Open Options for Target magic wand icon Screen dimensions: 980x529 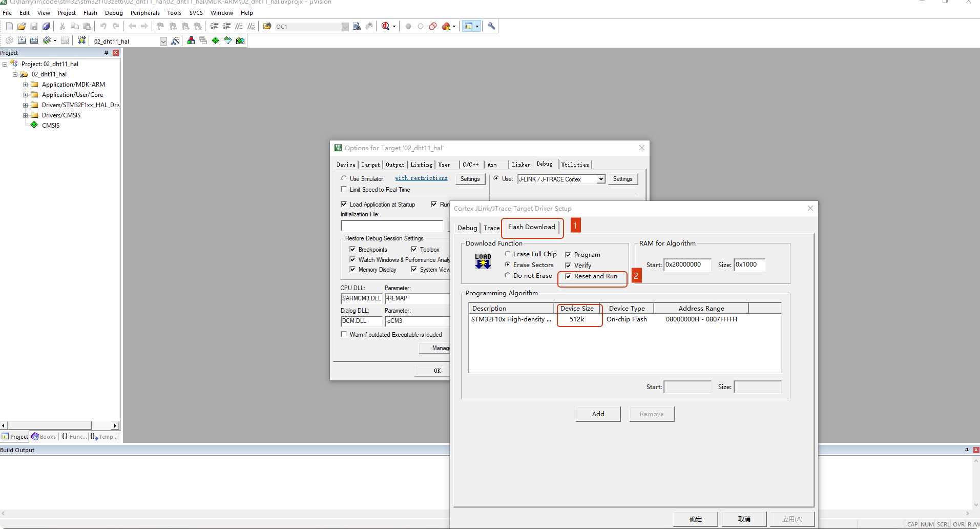[176, 40]
